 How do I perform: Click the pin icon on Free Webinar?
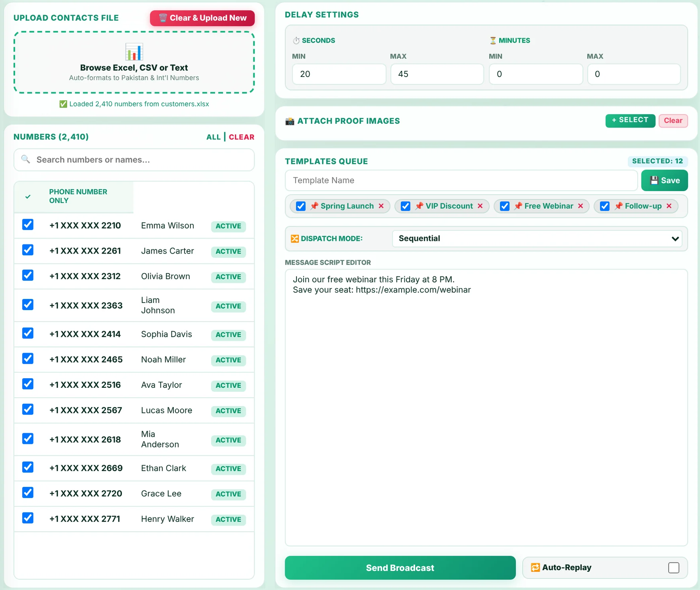coord(518,206)
